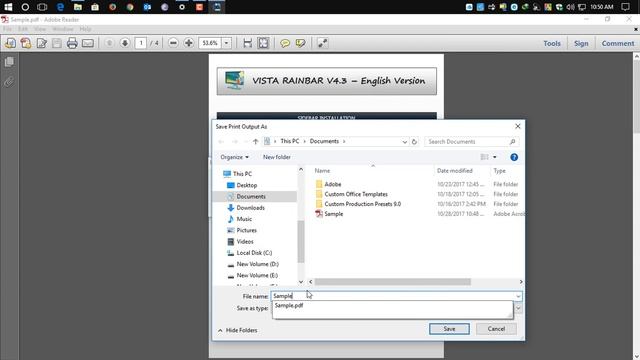This screenshot has width=640, height=360.
Task: Sort by the Date modified column header
Action: click(455, 171)
